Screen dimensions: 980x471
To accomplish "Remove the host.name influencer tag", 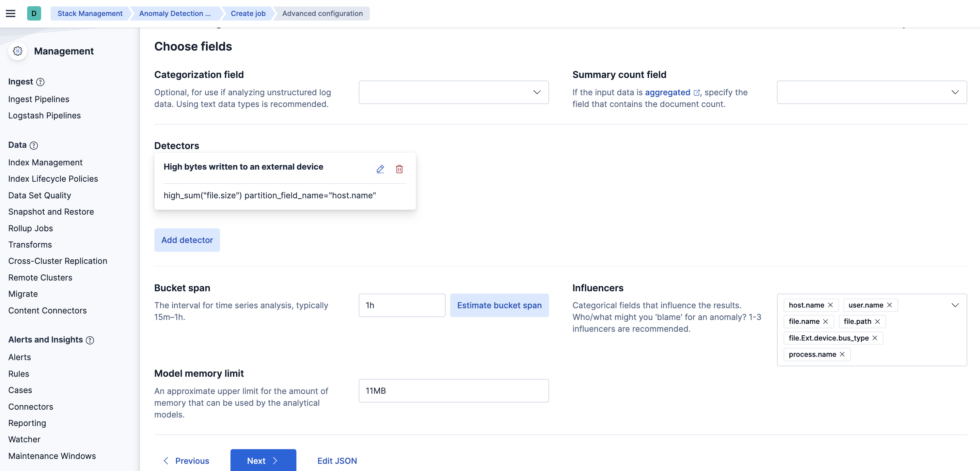I will (x=830, y=305).
